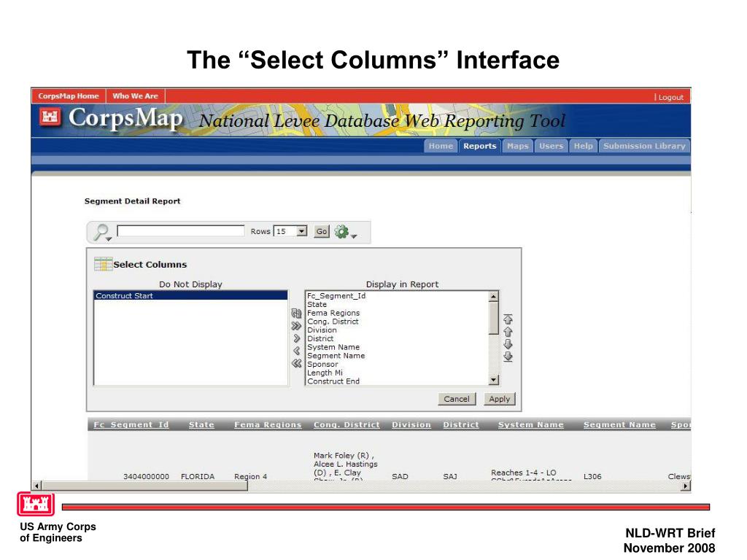Move selected column up one position
The height and width of the screenshot is (560, 747).
pyautogui.click(x=508, y=332)
